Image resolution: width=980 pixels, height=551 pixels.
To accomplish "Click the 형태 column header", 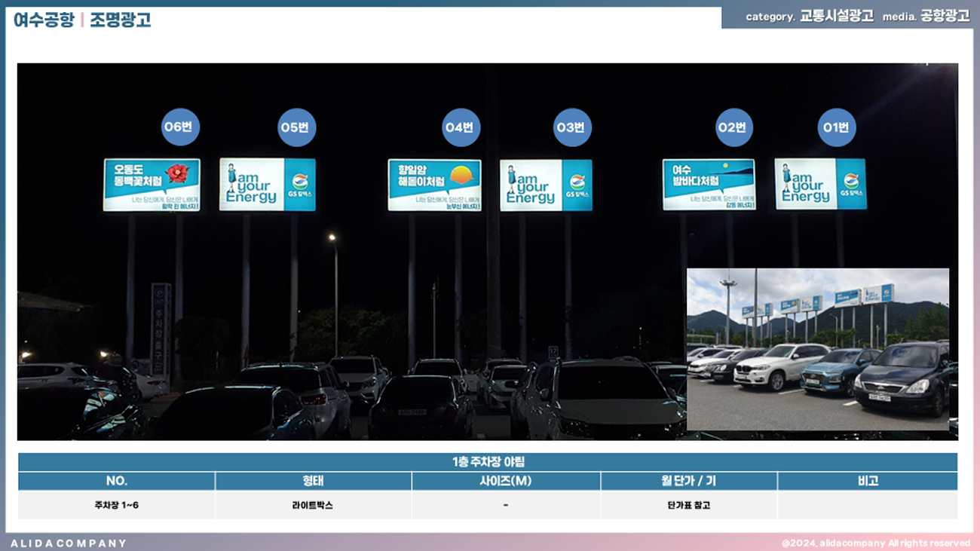I will [313, 481].
